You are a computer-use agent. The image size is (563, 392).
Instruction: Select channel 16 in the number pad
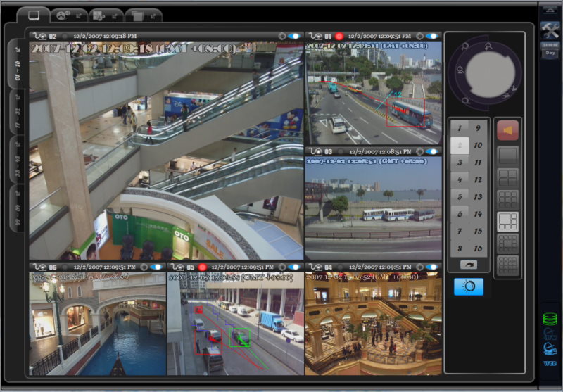[479, 248]
